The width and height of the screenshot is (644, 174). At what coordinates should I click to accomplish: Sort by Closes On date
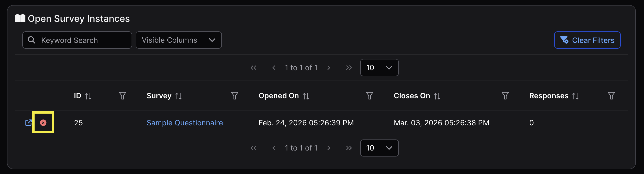(437, 96)
